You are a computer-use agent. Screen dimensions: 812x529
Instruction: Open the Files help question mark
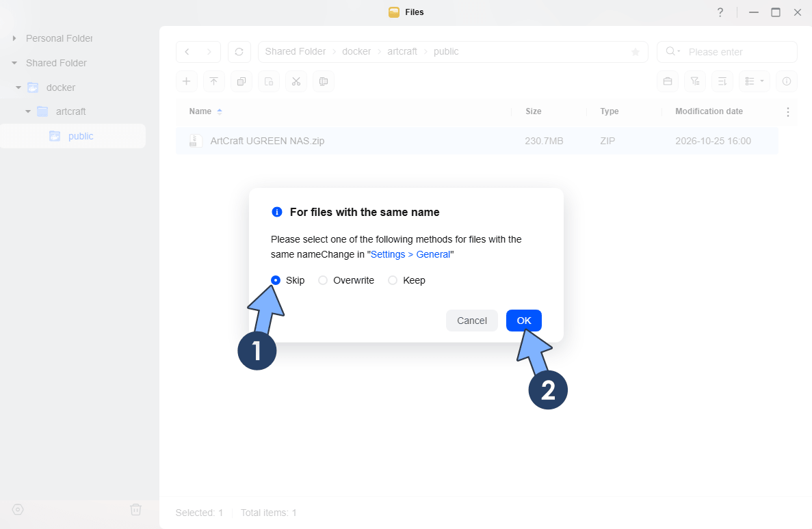720,12
